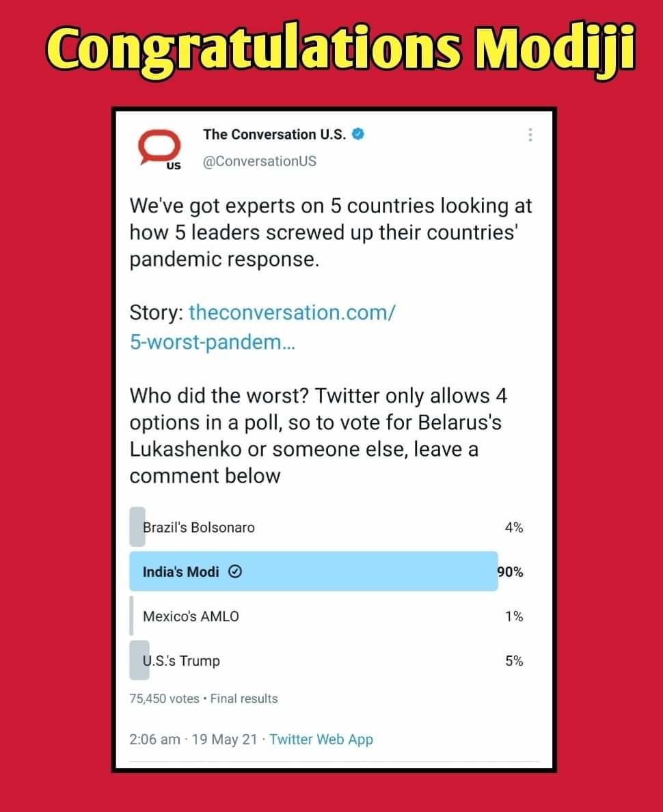The height and width of the screenshot is (812, 663).
Task: Click the blue India's Modi result bar
Action: [x=314, y=571]
